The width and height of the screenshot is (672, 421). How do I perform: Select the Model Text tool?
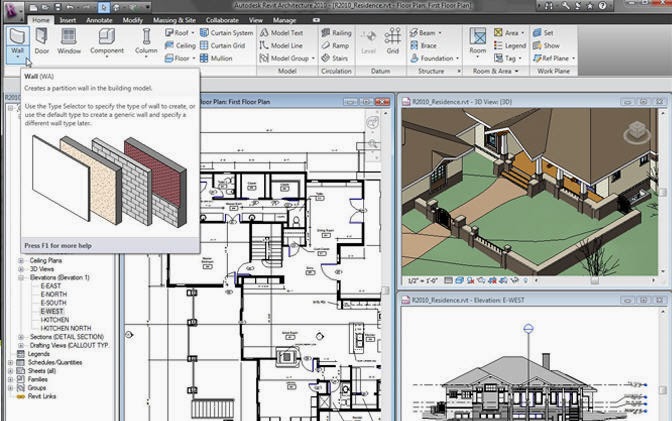pyautogui.click(x=282, y=33)
